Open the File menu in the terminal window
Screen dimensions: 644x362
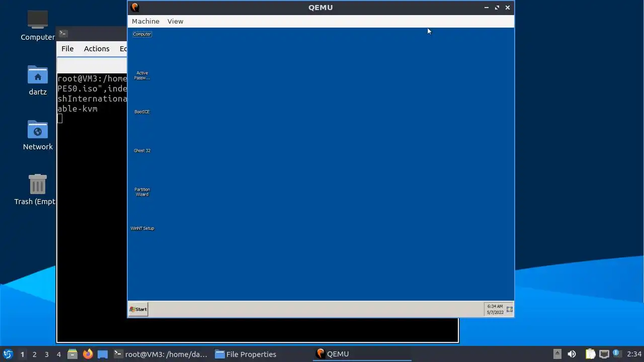[x=67, y=49]
